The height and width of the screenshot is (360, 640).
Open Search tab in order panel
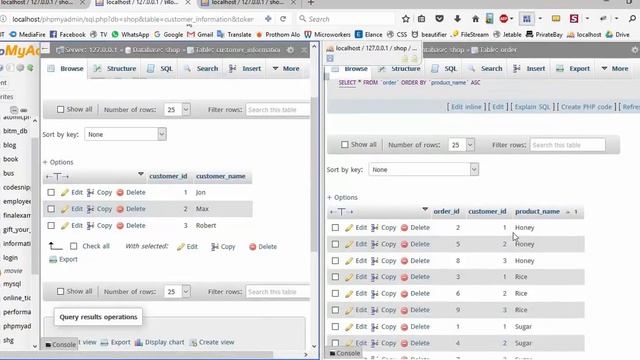[x=486, y=69]
